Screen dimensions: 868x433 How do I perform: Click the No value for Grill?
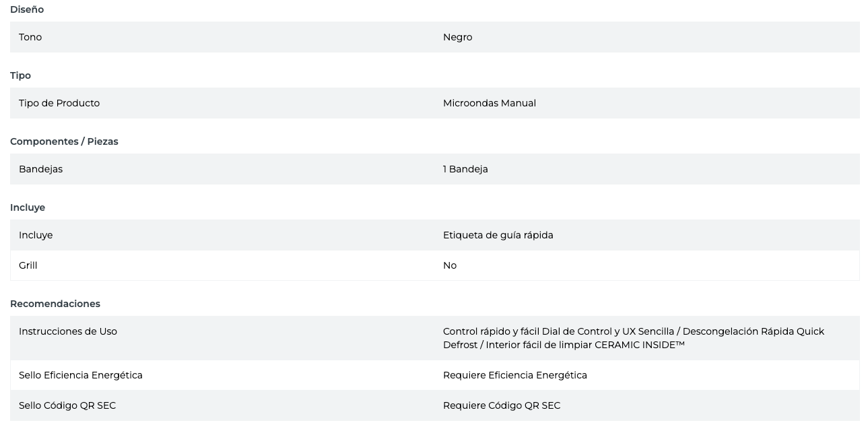click(x=450, y=265)
